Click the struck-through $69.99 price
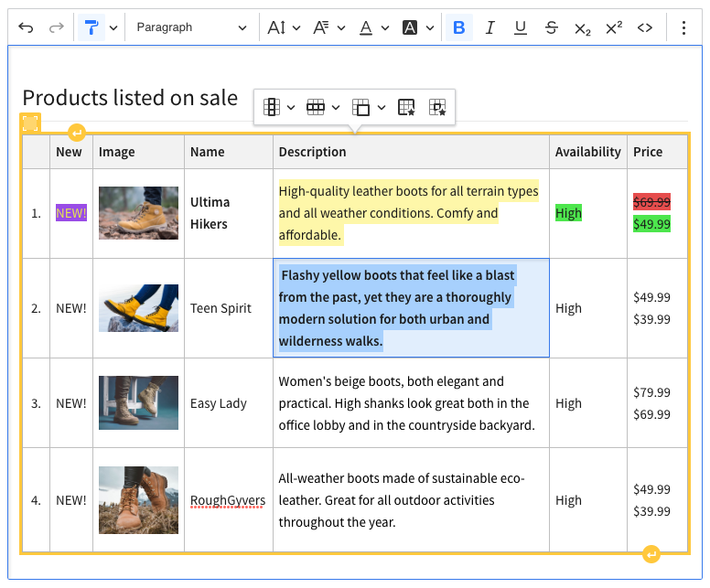Image resolution: width=710 pixels, height=588 pixels. [651, 202]
